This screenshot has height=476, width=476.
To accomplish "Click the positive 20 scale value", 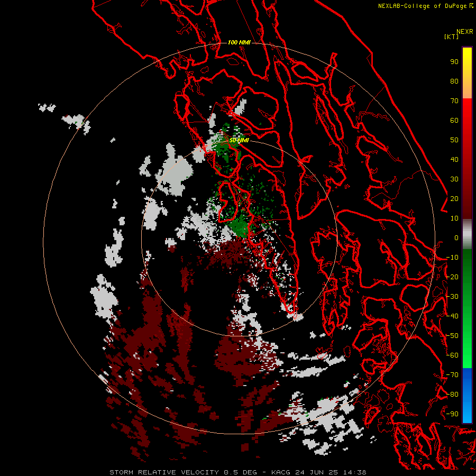I will [x=454, y=199].
